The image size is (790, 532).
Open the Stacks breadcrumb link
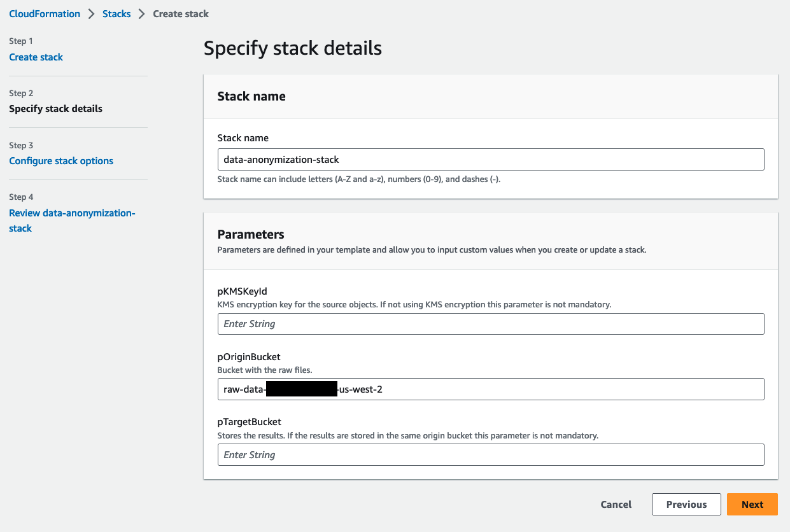point(116,13)
